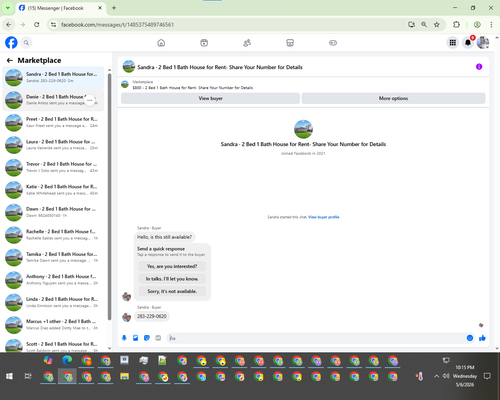This screenshot has width=500, height=400.
Task: Click the Facebook search magnifier icon
Action: click(26, 43)
